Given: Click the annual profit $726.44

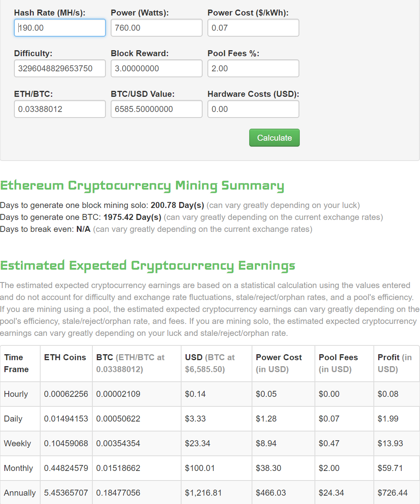Looking at the screenshot, I should [x=393, y=493].
